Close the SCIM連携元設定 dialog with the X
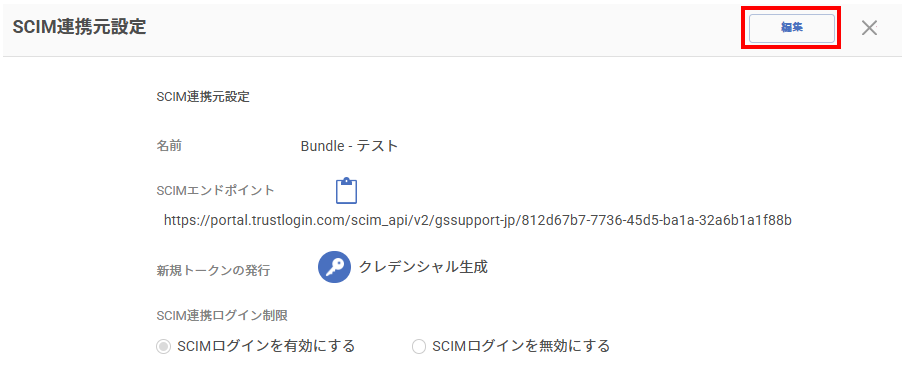The width and height of the screenshot is (904, 370). point(869,28)
